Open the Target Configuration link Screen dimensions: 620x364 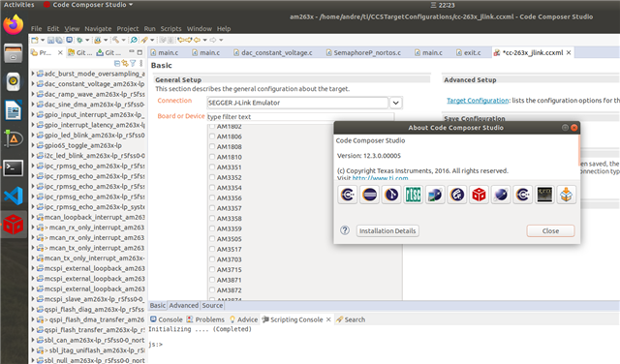[x=478, y=101]
